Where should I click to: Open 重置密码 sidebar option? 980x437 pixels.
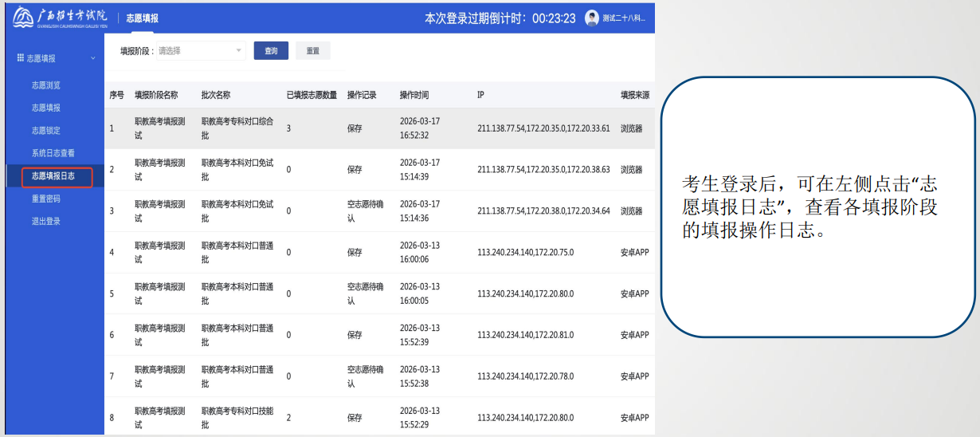[46, 199]
